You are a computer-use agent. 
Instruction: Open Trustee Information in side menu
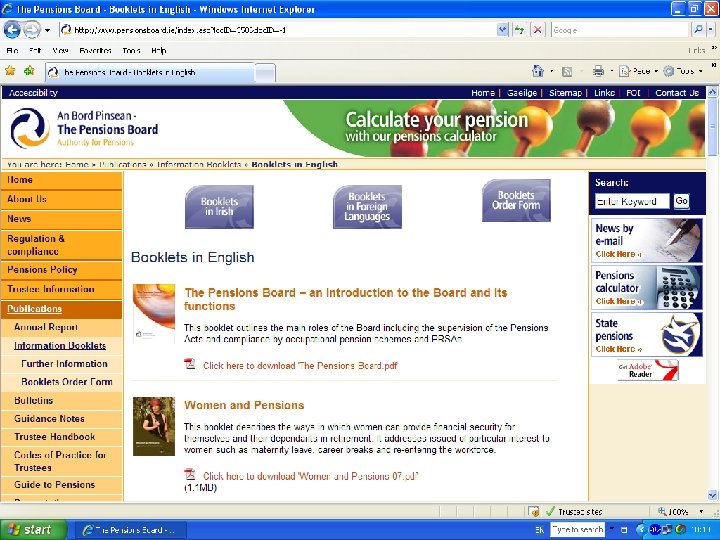coord(62,289)
